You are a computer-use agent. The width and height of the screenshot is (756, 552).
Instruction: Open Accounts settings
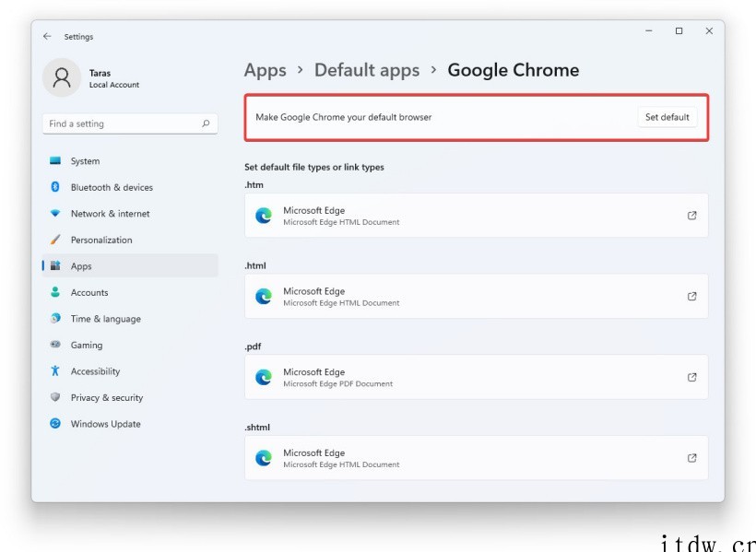tap(130, 292)
